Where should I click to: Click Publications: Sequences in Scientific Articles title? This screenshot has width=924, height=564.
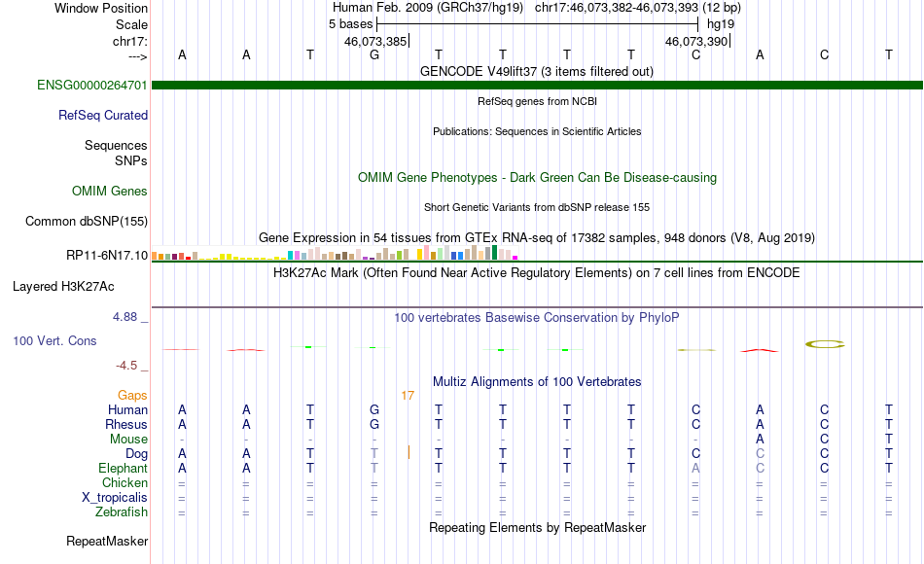[537, 132]
